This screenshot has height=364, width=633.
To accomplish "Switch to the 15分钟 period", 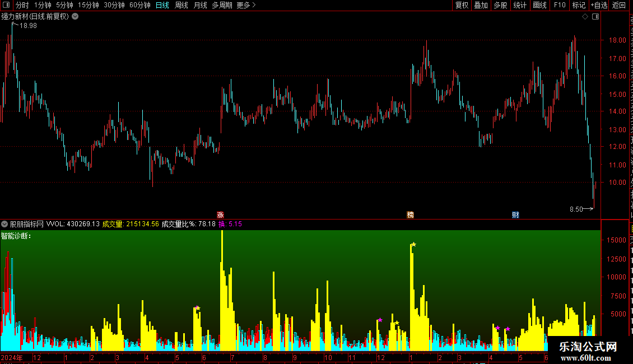I will (x=89, y=5).
